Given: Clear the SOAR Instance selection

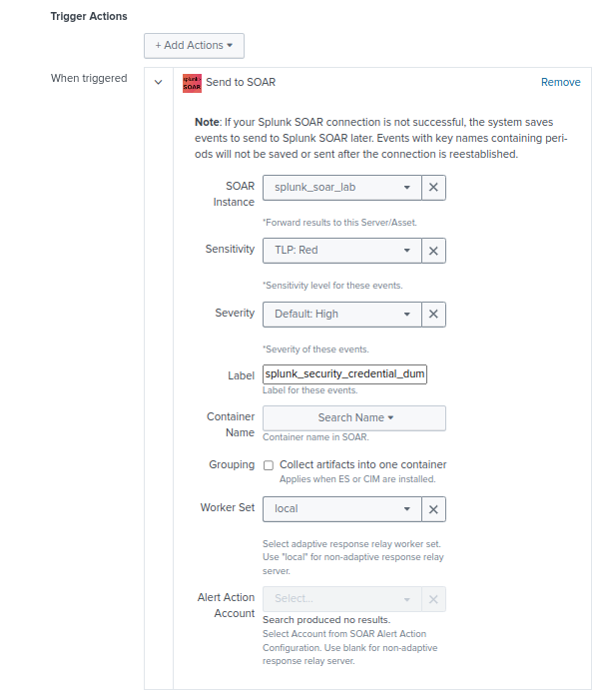Looking at the screenshot, I should 433,187.
